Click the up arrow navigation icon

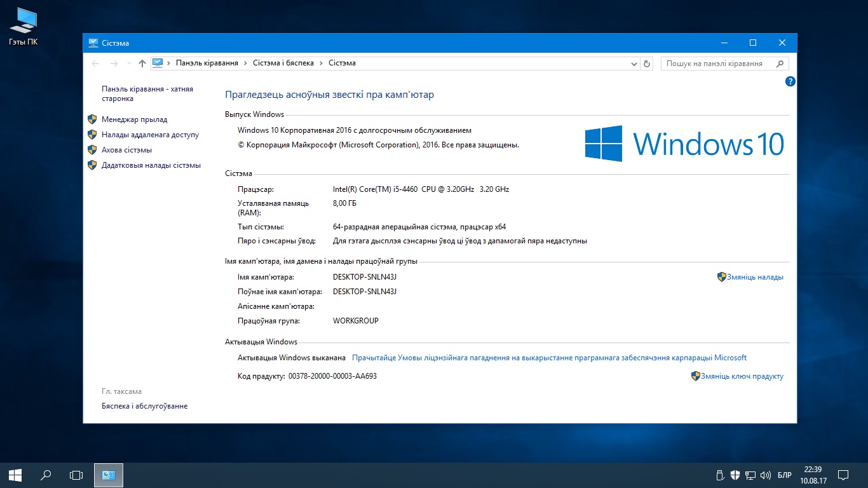click(x=142, y=64)
